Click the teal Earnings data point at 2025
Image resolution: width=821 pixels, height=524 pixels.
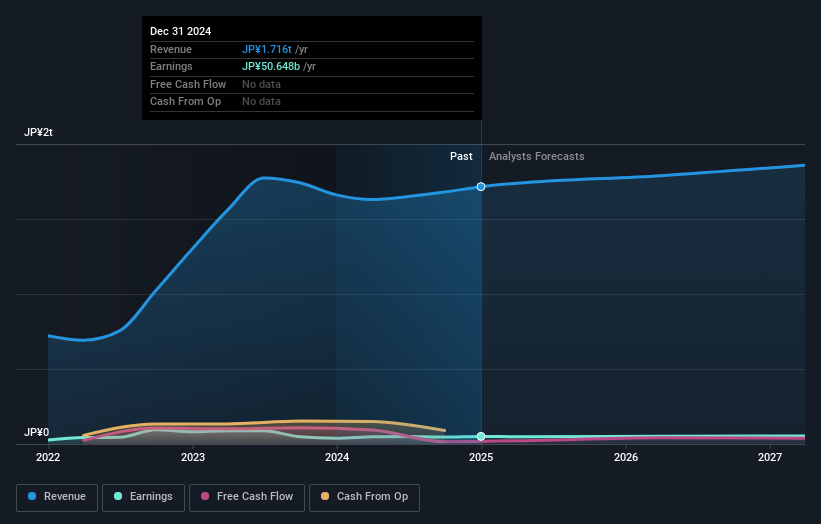481,437
